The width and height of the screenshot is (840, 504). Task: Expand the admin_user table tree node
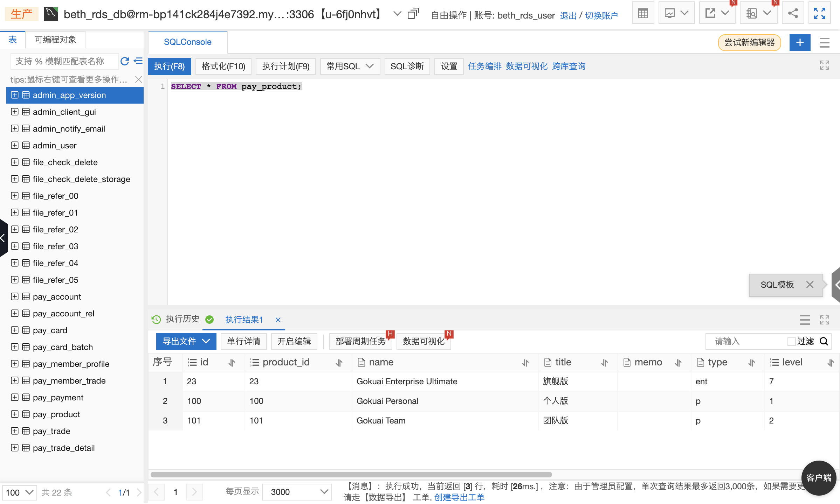click(x=15, y=145)
